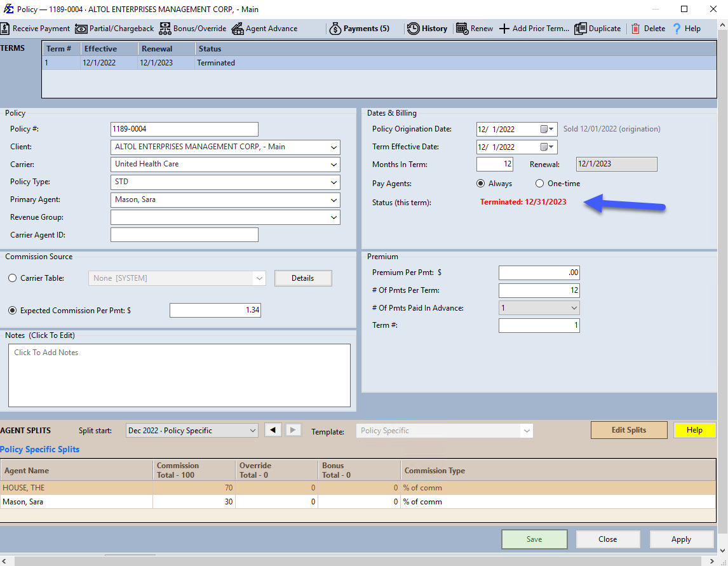Click the application icon in title bar
Screen dimensions: 728x566
pyautogui.click(x=8, y=9)
